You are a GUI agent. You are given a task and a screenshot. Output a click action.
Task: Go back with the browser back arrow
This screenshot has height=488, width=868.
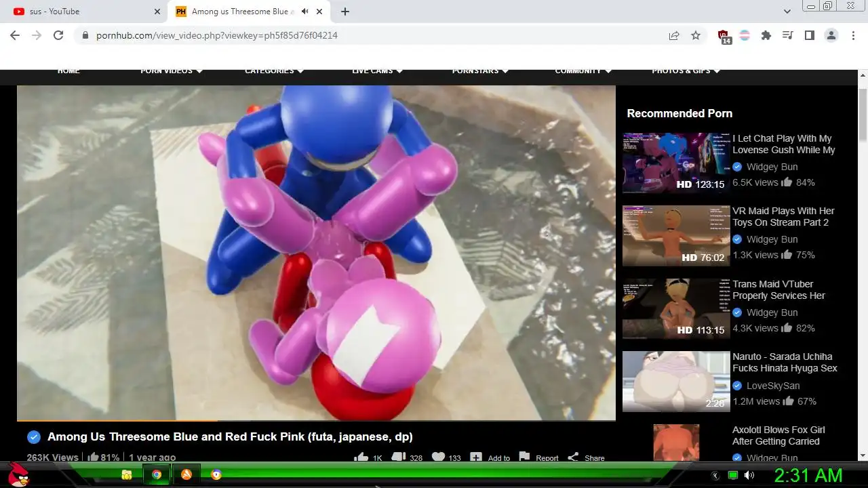coord(15,35)
